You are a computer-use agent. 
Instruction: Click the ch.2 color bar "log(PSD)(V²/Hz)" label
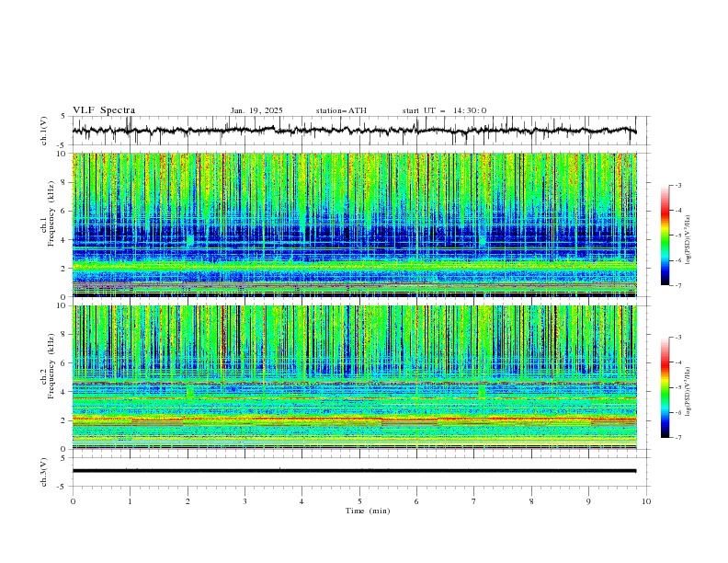point(688,391)
